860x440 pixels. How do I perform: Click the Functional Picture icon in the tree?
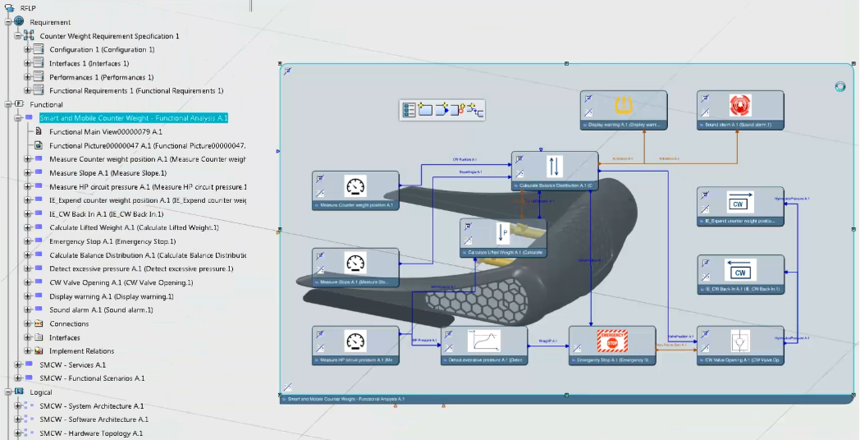(38, 145)
